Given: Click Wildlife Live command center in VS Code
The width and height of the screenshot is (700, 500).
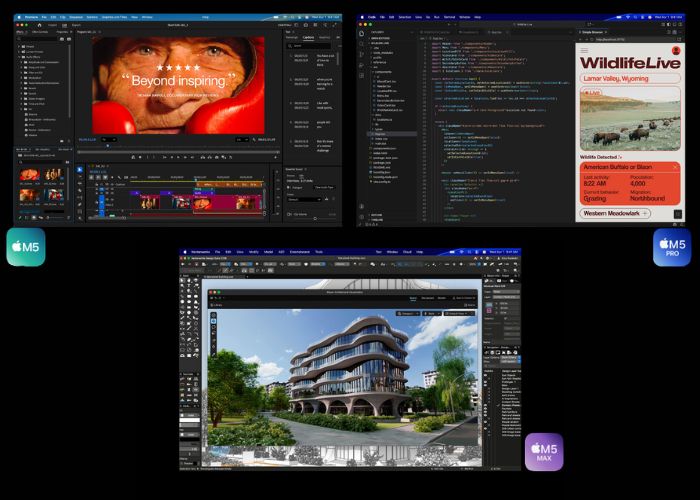Looking at the screenshot, I should pos(525,25).
